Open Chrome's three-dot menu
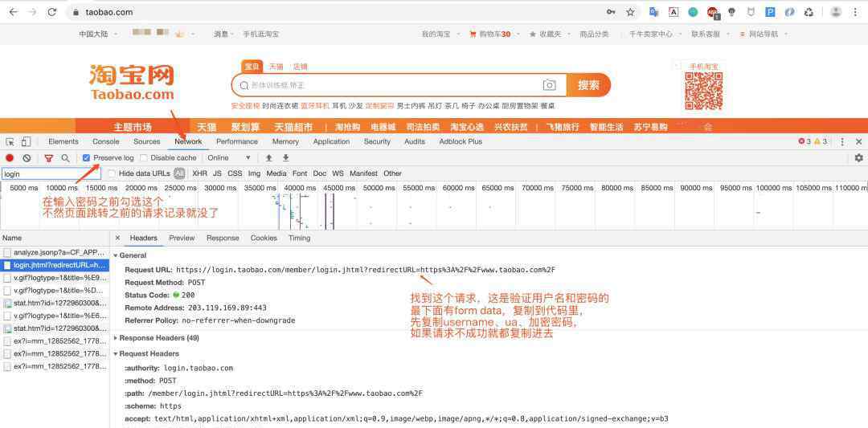 point(855,12)
